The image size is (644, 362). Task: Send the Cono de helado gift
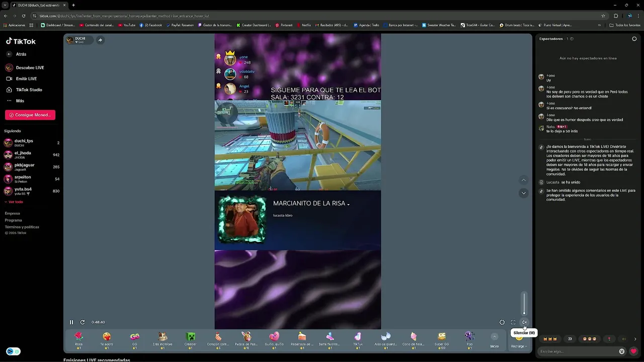pyautogui.click(x=414, y=340)
